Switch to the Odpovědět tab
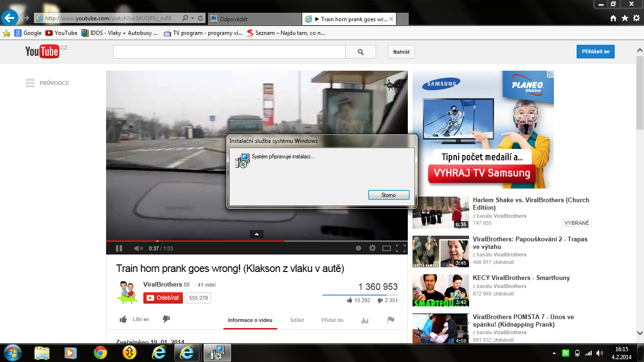The image size is (644, 362). [x=254, y=19]
